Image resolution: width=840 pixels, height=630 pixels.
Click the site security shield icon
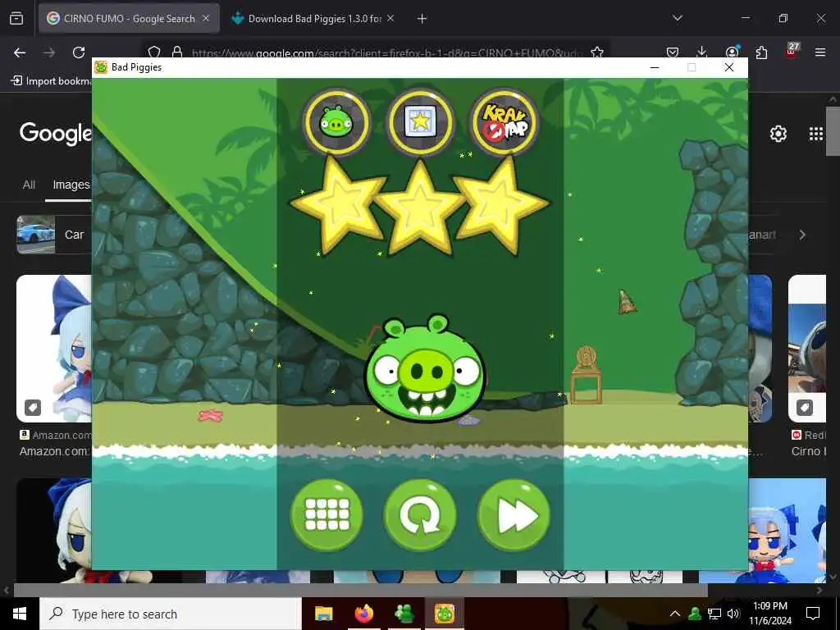[x=154, y=52]
